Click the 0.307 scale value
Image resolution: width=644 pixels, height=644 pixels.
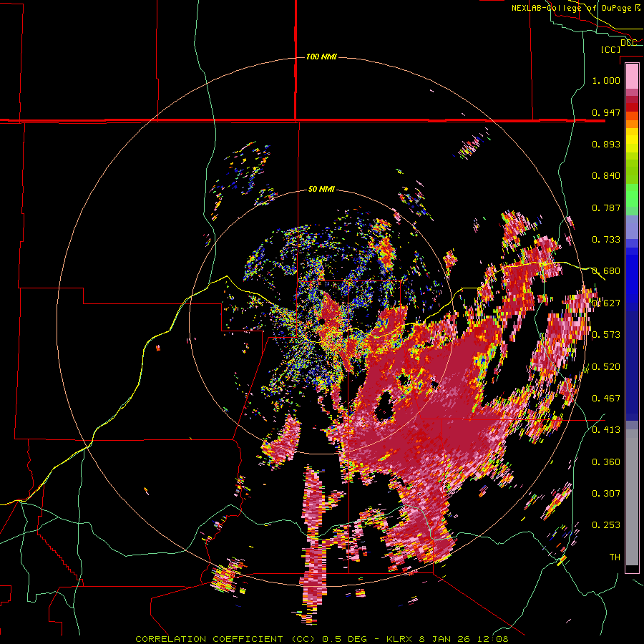pyautogui.click(x=606, y=494)
